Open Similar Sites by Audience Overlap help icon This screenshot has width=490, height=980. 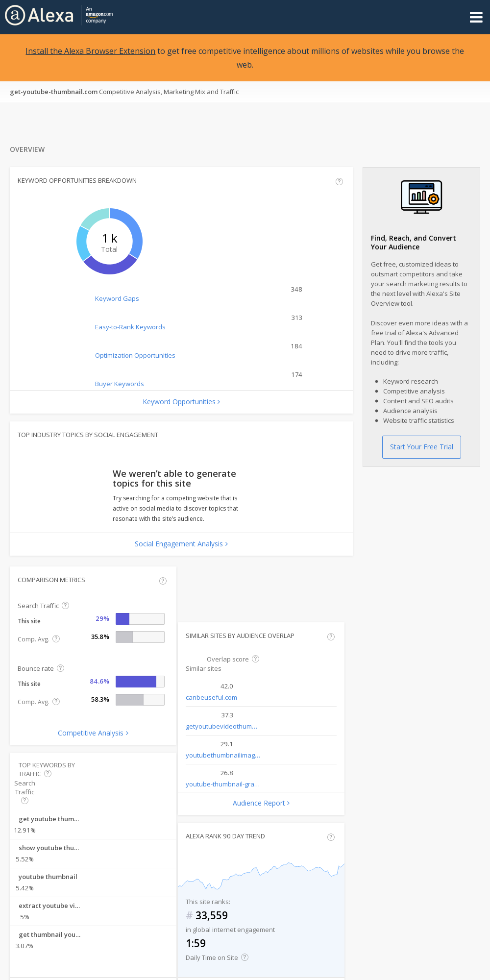[x=331, y=637]
